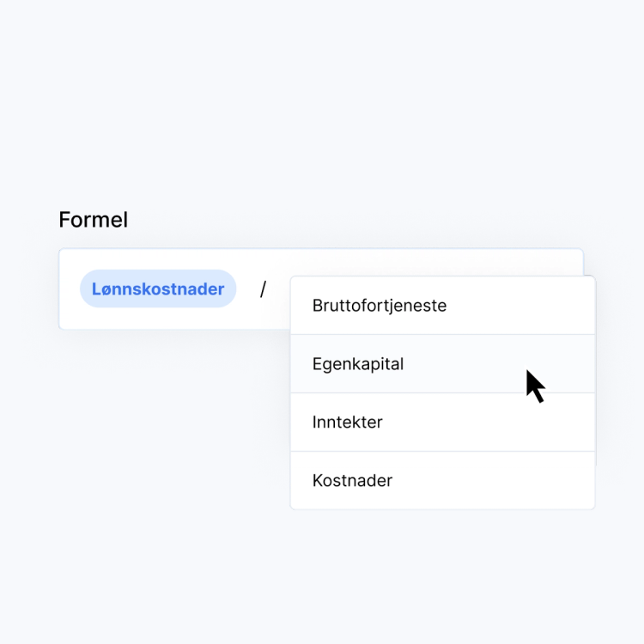Click the Formel label
644x644 pixels.
(x=93, y=220)
